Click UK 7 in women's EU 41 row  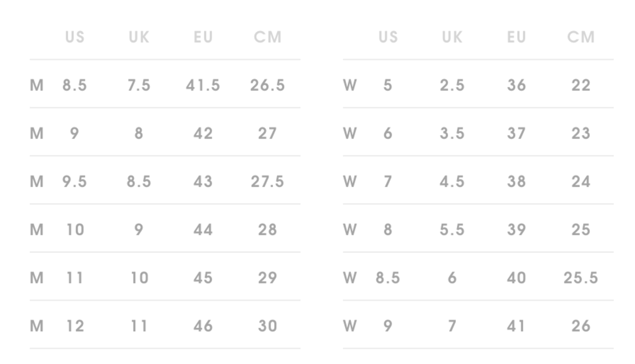452,326
